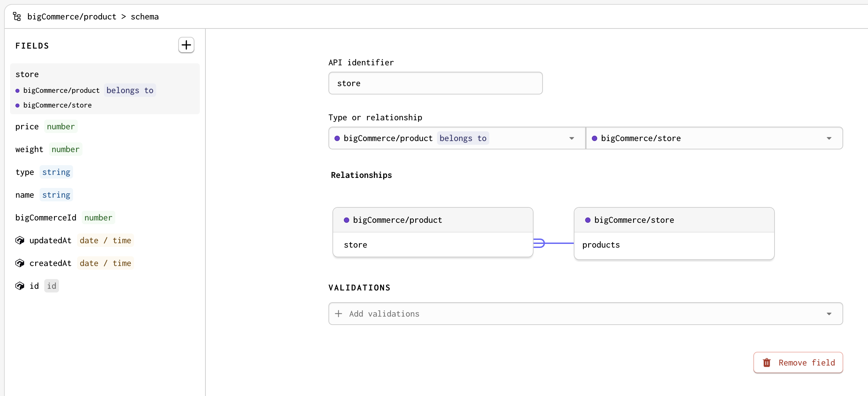This screenshot has height=396, width=868.
Task: Edit the API identifier input field
Action: [435, 83]
